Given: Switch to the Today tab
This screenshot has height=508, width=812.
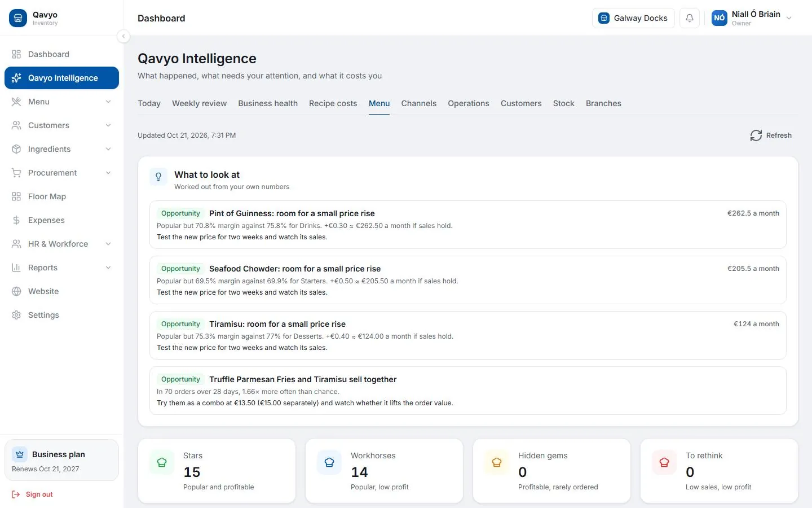Looking at the screenshot, I should (149, 103).
